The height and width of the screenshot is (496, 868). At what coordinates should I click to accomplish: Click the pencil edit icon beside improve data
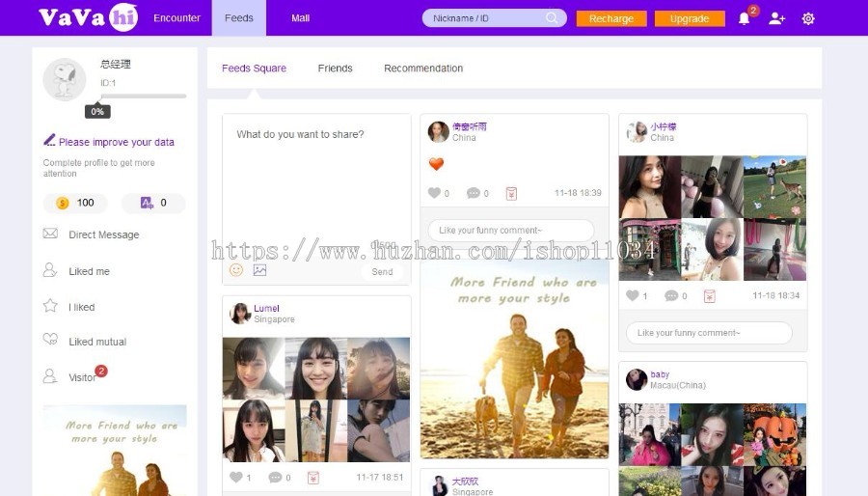pyautogui.click(x=49, y=140)
